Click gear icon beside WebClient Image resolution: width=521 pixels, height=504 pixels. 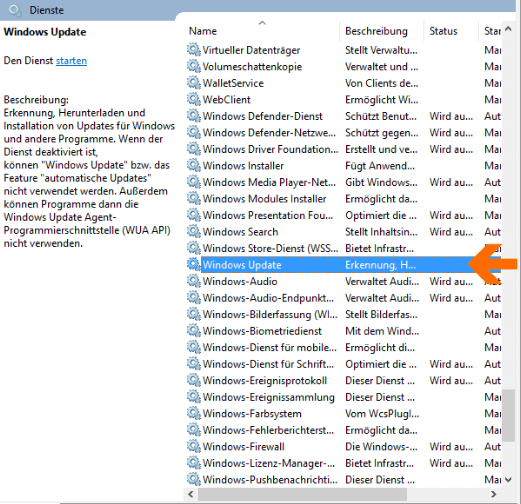click(193, 99)
